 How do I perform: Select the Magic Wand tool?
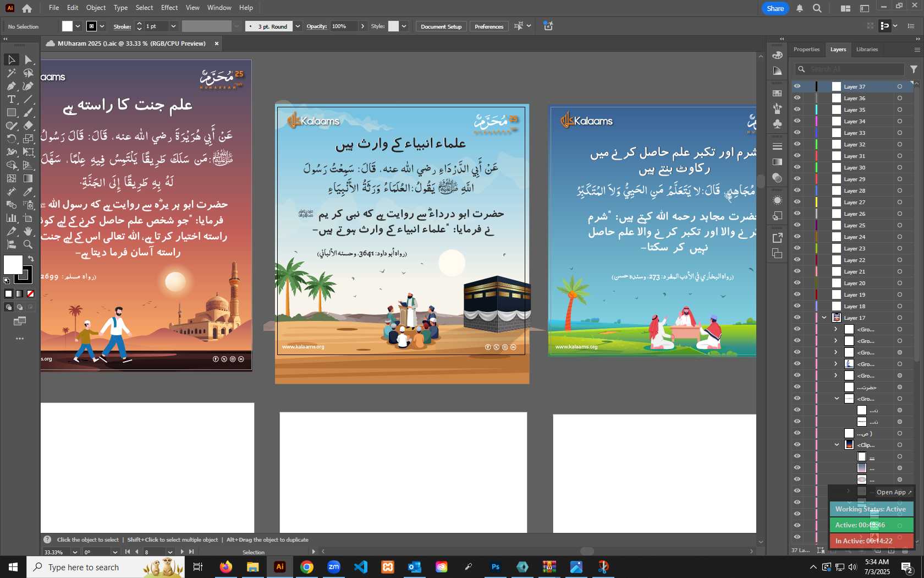coord(11,73)
